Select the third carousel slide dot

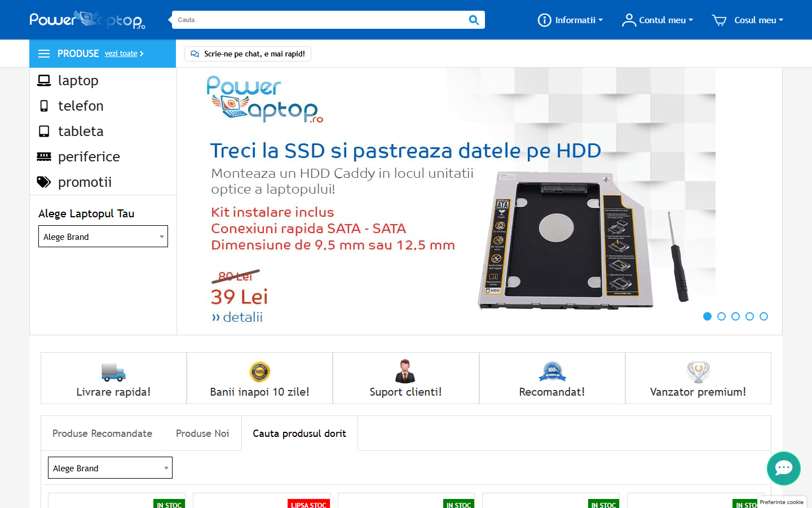(735, 317)
